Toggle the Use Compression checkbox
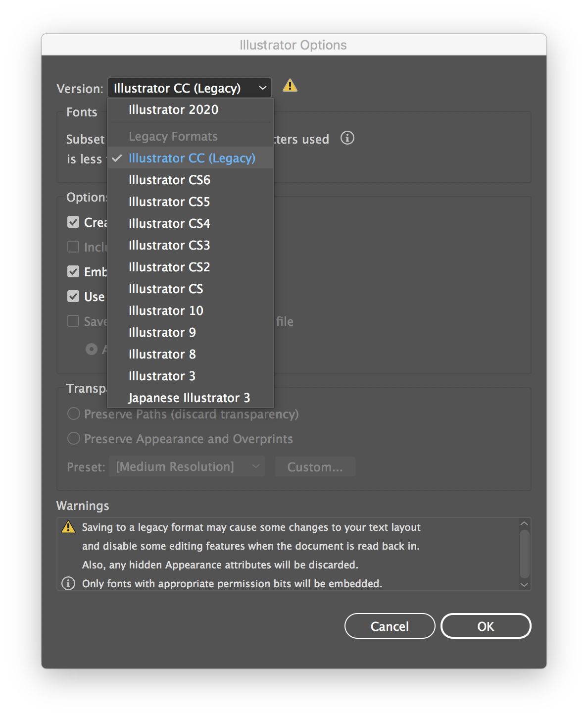Screen dimensions: 588x718 (x=73, y=296)
